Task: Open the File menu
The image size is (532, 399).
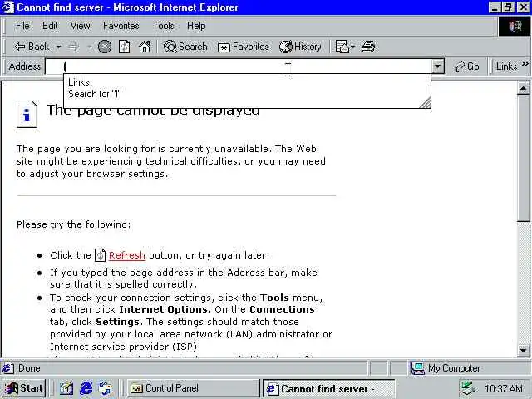Action: pyautogui.click(x=22, y=26)
